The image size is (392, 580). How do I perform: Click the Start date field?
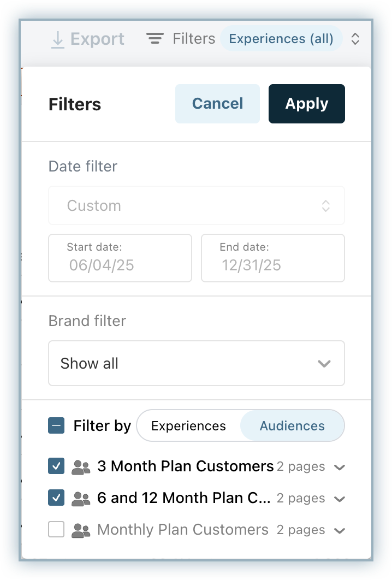[x=120, y=258]
